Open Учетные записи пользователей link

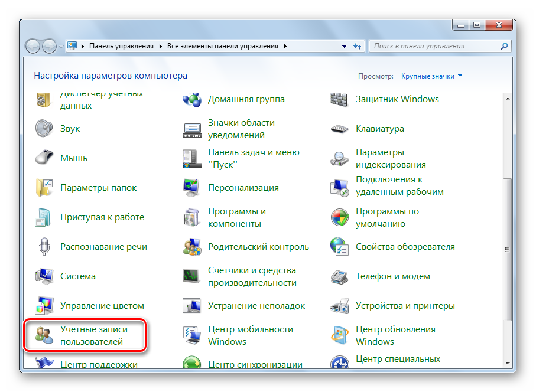(x=93, y=335)
